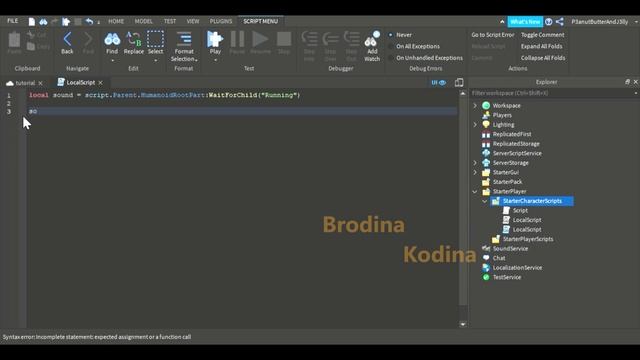Open the Find binoculars tool
640x360 pixels.
coord(112,39)
